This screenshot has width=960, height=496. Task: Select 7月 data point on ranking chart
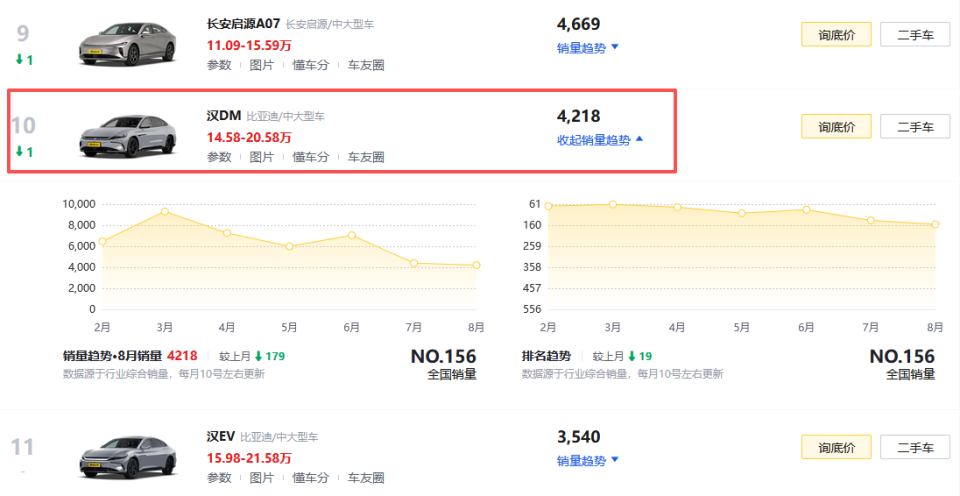coord(871,220)
